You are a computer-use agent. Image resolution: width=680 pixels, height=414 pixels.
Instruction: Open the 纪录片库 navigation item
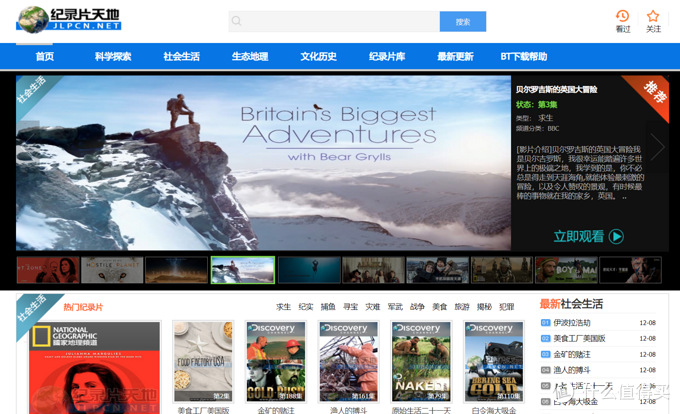(x=387, y=56)
